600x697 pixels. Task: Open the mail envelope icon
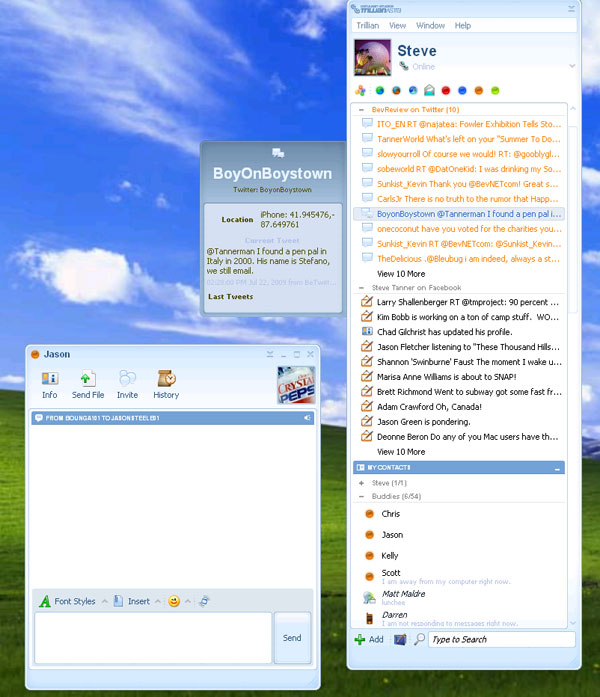tap(429, 90)
